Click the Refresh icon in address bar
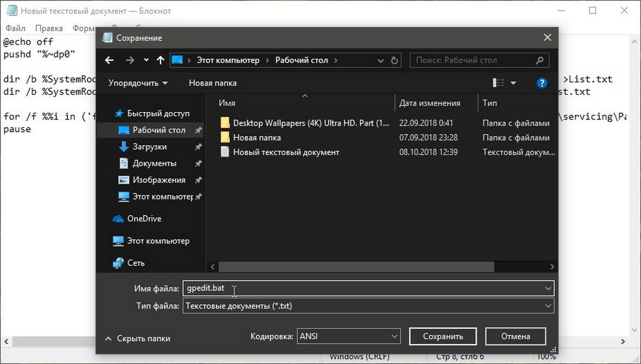This screenshot has height=364, width=641. click(395, 60)
